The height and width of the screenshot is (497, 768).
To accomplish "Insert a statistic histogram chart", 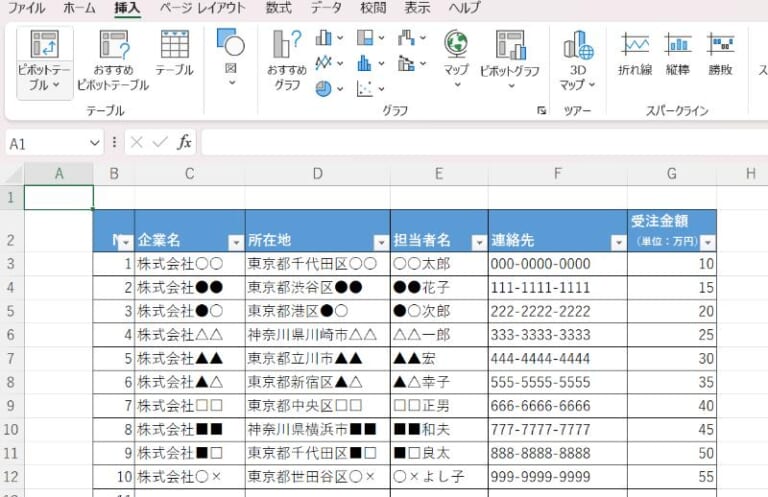I will click(x=365, y=63).
